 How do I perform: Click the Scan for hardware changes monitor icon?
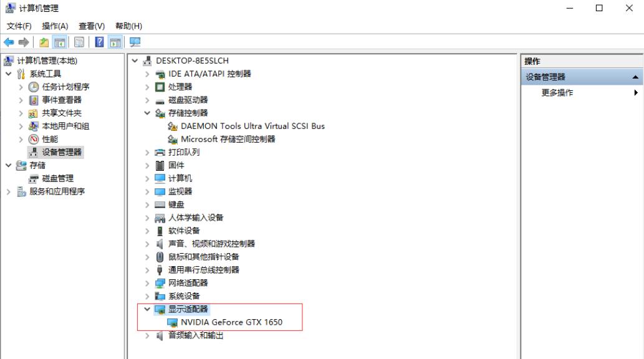pos(135,42)
